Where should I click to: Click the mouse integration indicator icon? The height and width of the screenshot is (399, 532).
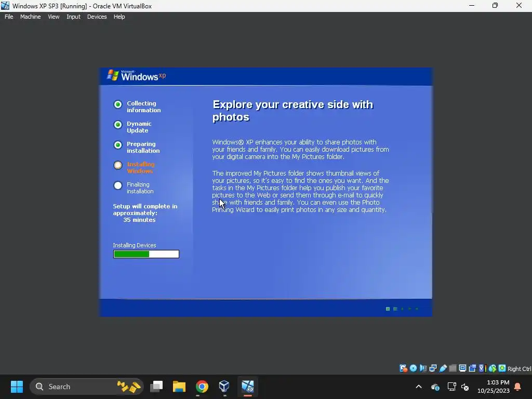coord(493,368)
